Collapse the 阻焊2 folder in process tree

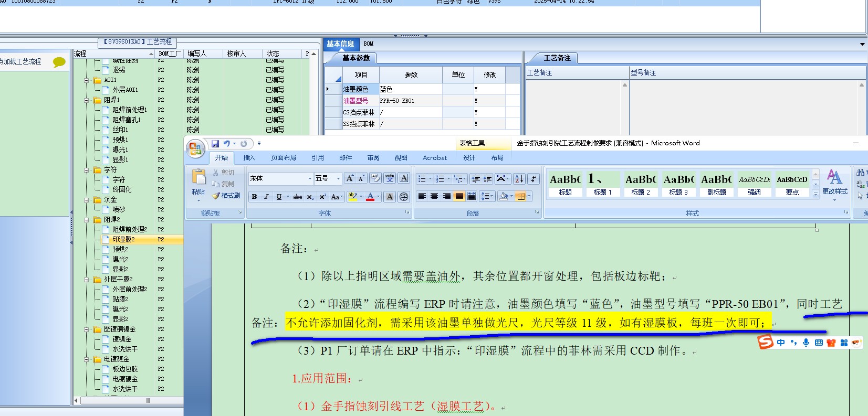coord(87,220)
